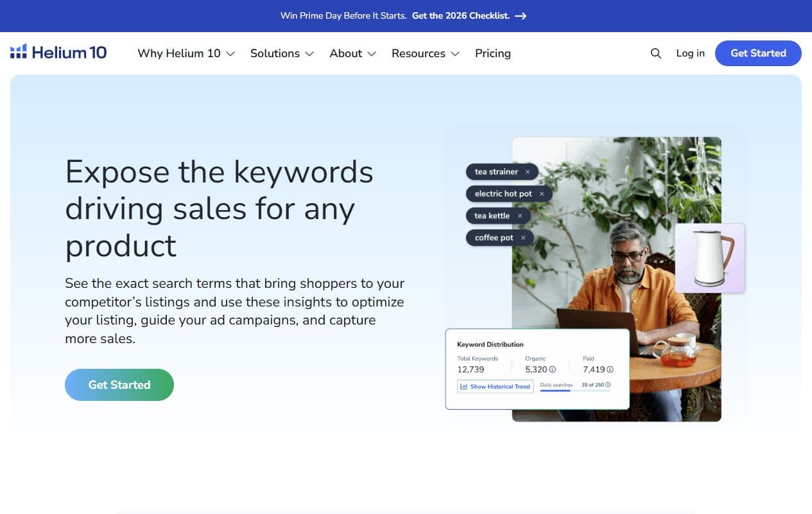812x514 pixels.
Task: Click the Show Historical Trend button
Action: point(495,387)
